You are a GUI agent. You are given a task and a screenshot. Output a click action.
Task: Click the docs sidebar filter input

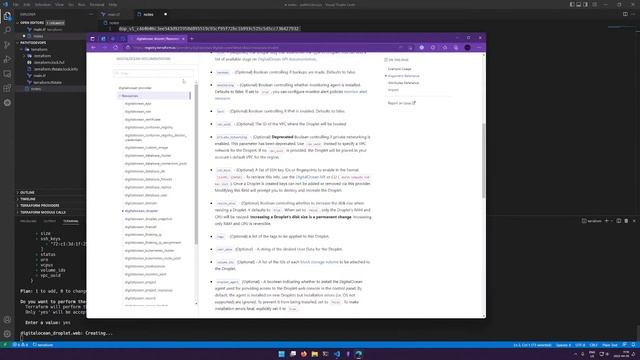[x=153, y=73]
